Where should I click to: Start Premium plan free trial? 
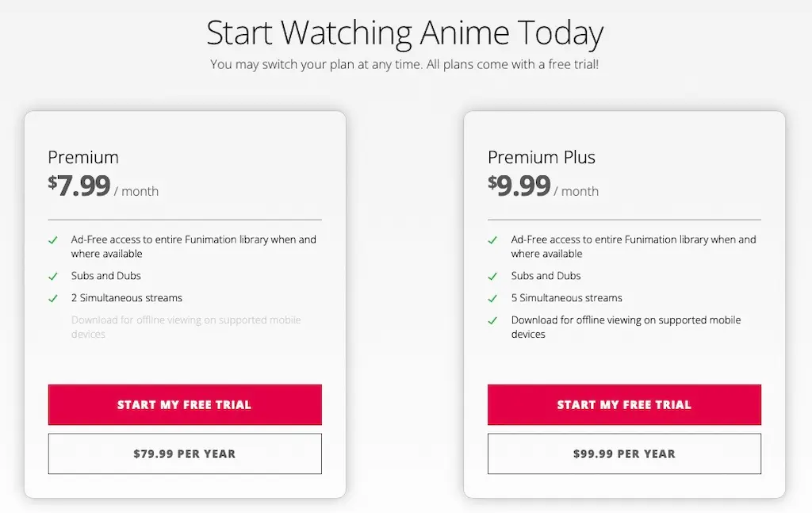click(x=185, y=405)
